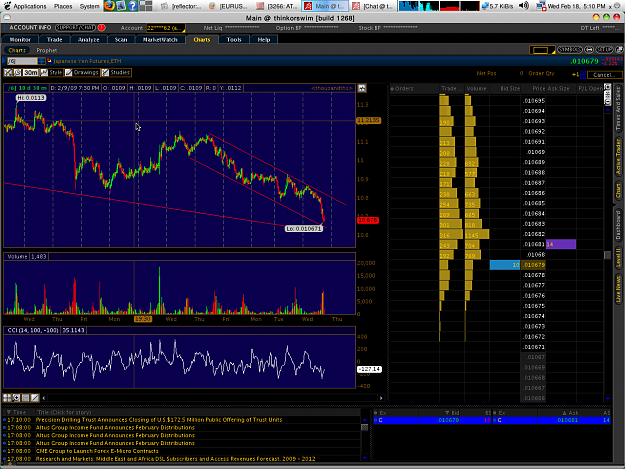625x469 pixels.
Task: Adjust the Order Qty stepper
Action: tap(583, 75)
